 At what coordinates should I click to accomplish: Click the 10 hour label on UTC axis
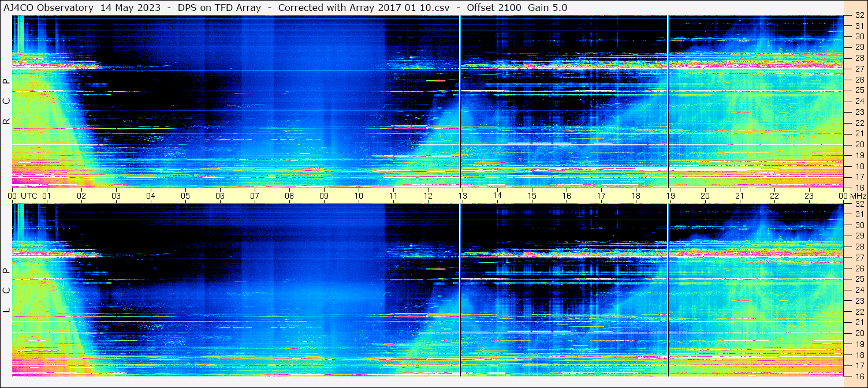[359, 196]
